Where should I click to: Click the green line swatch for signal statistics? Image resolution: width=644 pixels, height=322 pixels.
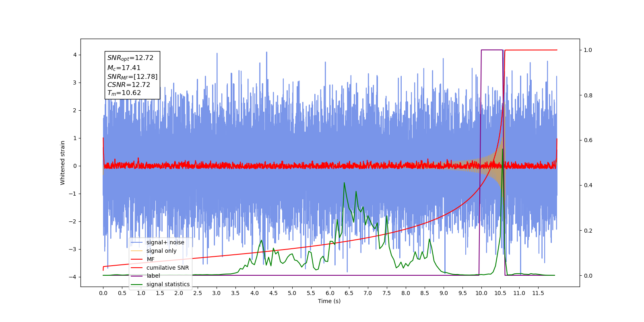(x=137, y=284)
